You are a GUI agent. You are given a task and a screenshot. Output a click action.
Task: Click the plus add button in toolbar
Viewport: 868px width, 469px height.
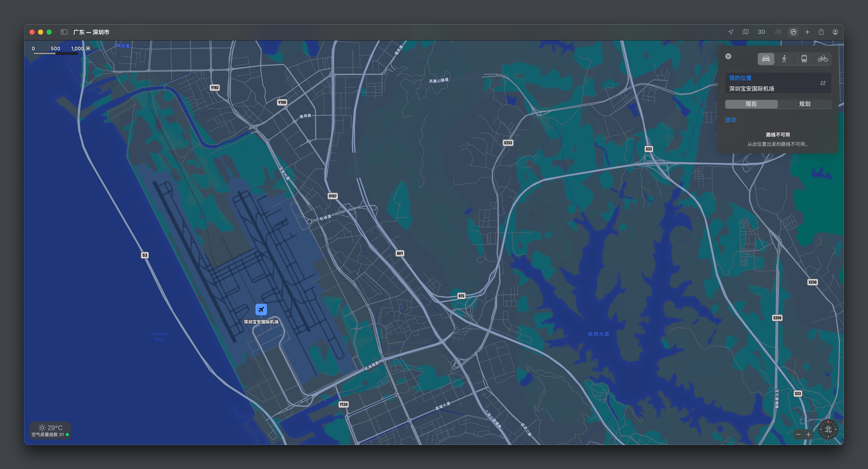click(807, 32)
